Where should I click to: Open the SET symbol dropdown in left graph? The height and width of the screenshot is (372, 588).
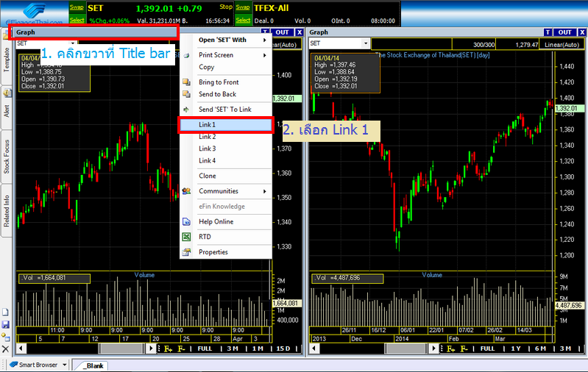point(73,43)
